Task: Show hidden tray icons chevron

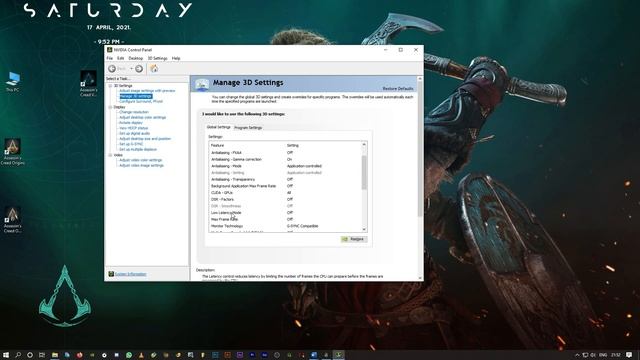Action: (577, 355)
